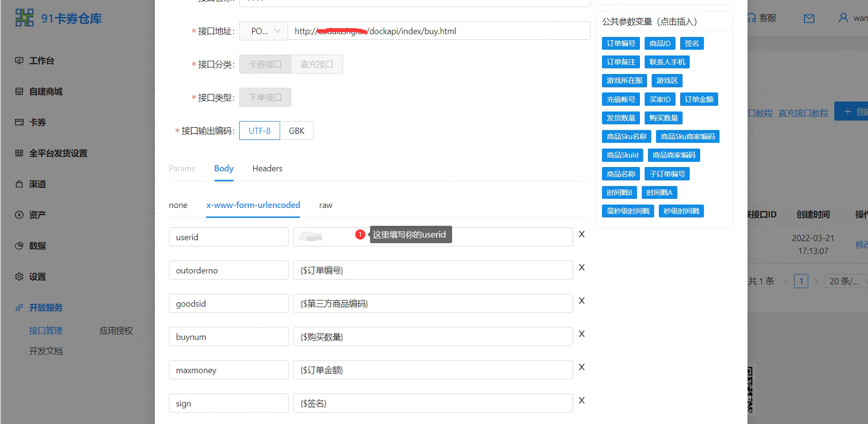Open 开发文档 submenu item
The height and width of the screenshot is (424, 868).
(45, 351)
